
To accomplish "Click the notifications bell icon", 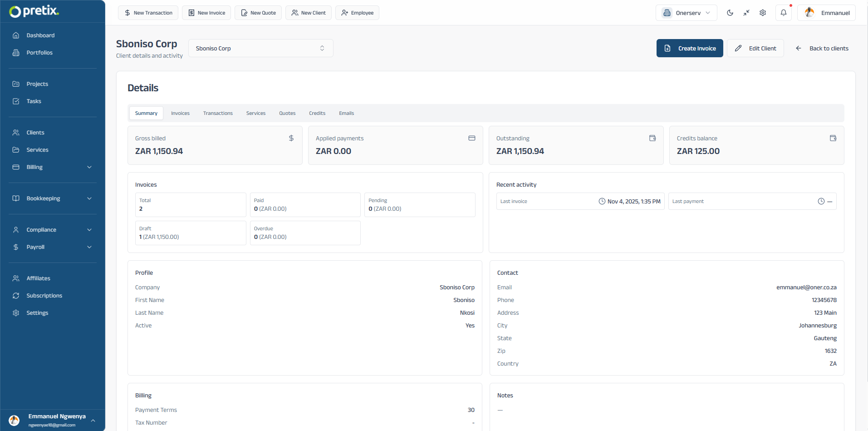I will click(x=783, y=13).
